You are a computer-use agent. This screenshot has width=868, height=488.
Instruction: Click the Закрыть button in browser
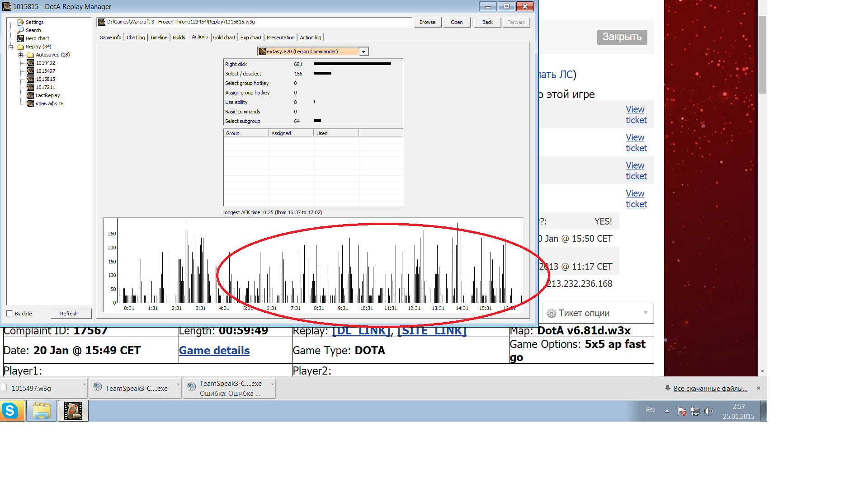coord(622,37)
